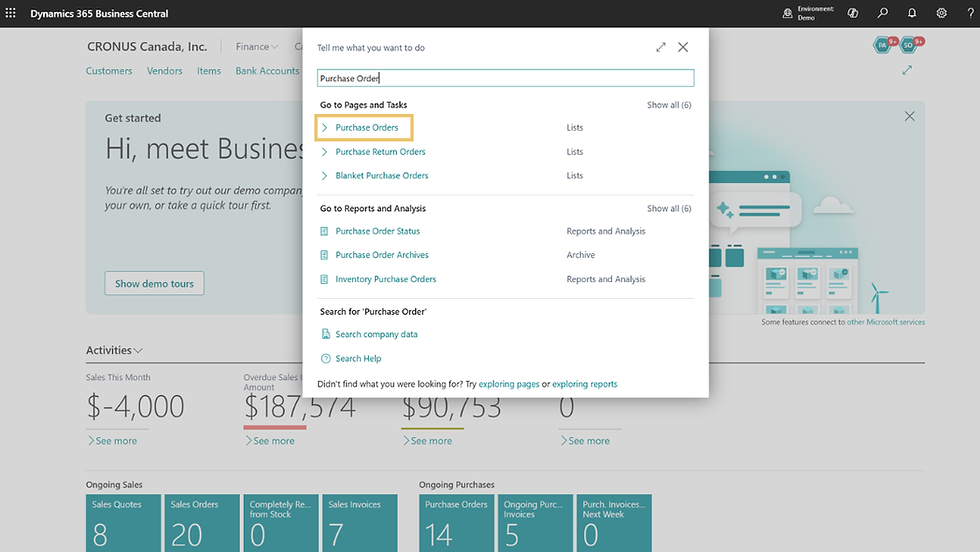See more under the 0 figure
The width and height of the screenshot is (980, 552).
(585, 441)
